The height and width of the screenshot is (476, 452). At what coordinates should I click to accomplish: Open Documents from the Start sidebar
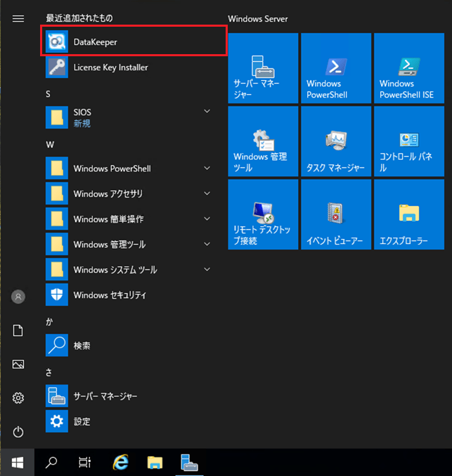[18, 330]
